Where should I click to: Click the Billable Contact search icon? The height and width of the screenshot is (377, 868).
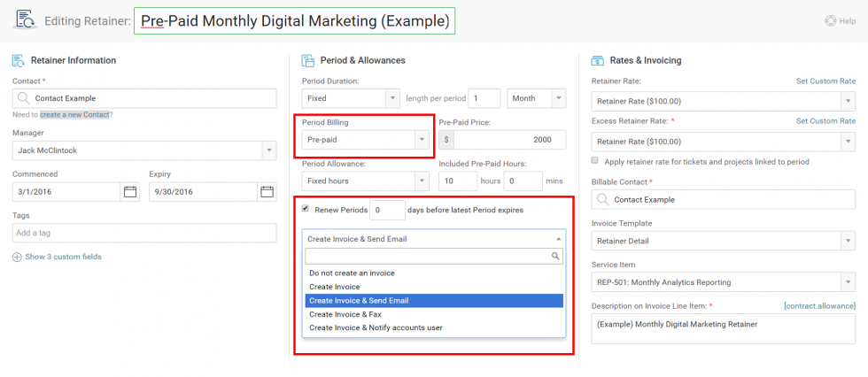point(602,199)
